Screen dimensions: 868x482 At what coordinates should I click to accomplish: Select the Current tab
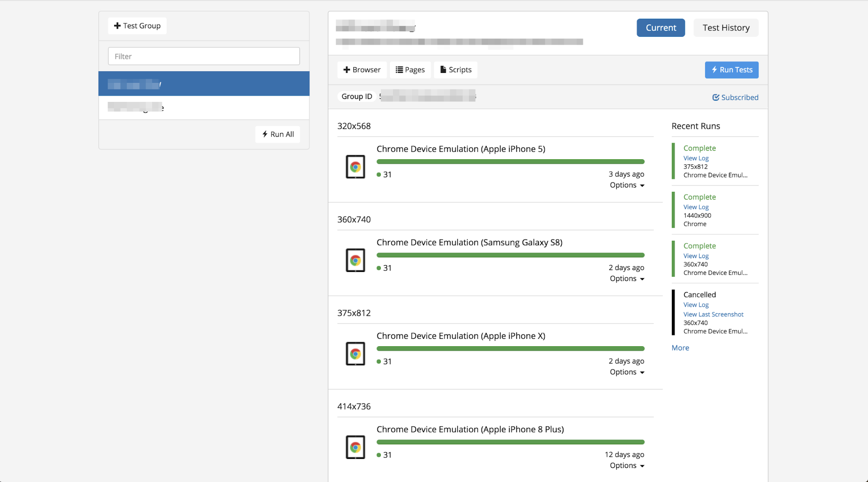coord(660,28)
